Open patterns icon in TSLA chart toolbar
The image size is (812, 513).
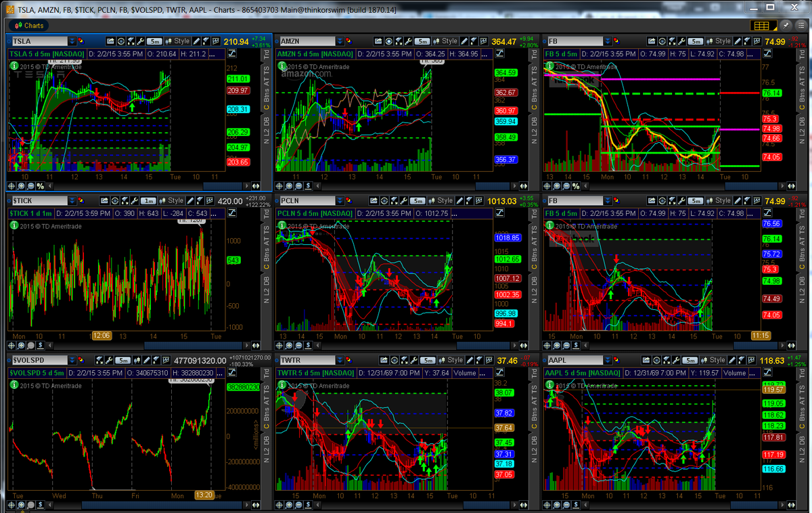click(215, 41)
